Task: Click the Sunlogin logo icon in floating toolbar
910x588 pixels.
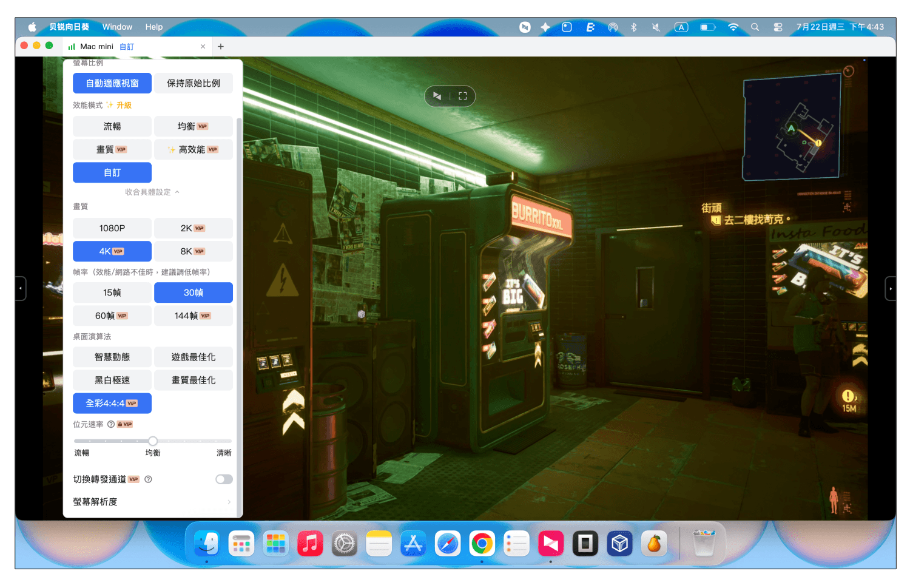Action: 437,96
